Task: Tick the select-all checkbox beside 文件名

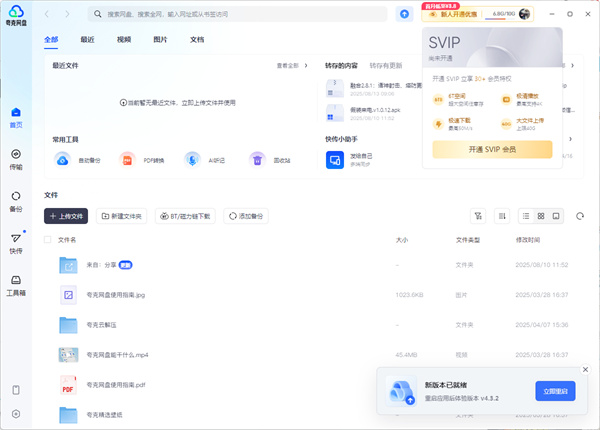Action: (x=47, y=240)
